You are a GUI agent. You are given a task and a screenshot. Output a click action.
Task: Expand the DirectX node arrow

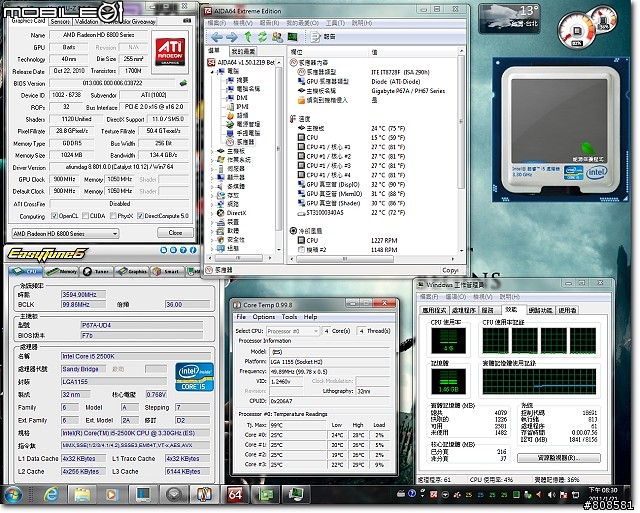(x=212, y=213)
